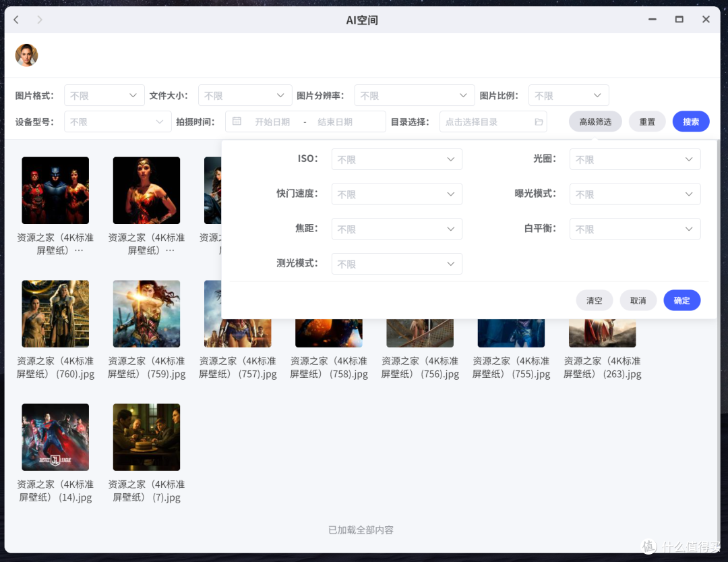Click the 取消 cancel button
The height and width of the screenshot is (562, 728).
click(x=638, y=300)
